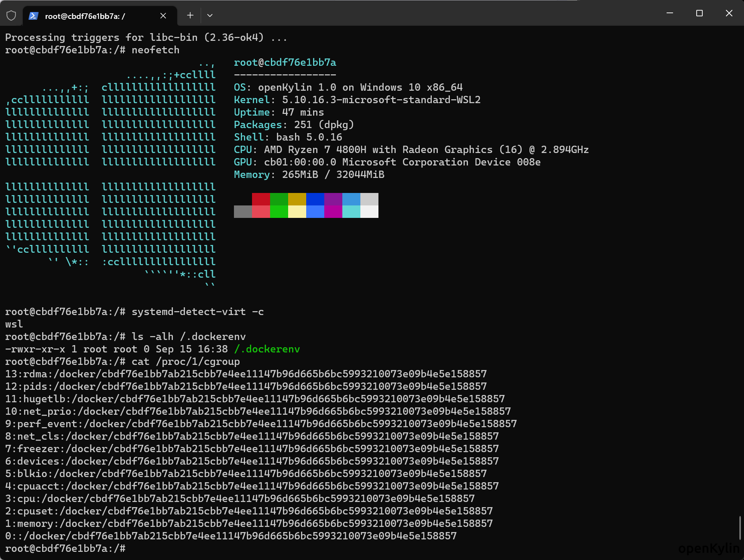Click the administrator shield icon
This screenshot has height=560, width=744.
[11, 16]
